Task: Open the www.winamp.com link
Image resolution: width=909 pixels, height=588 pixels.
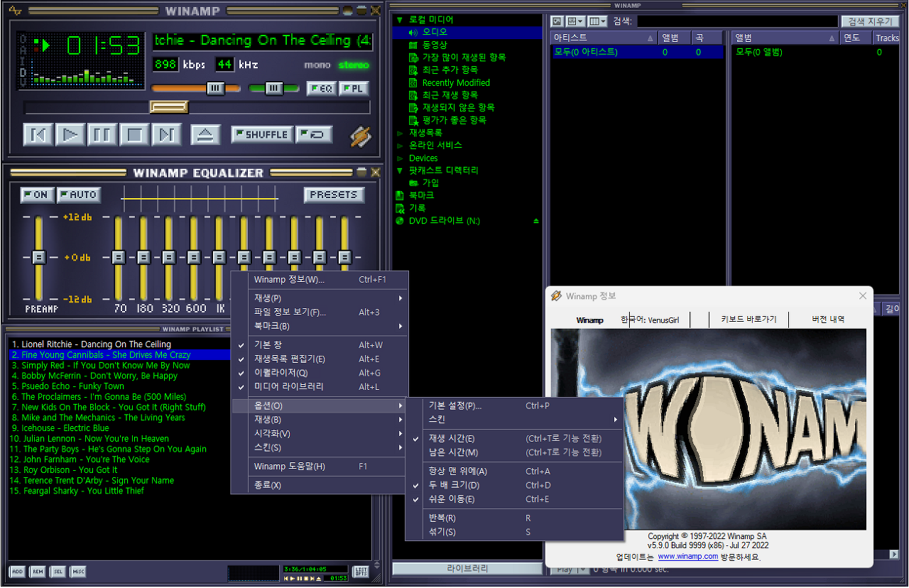Action: 687,557
